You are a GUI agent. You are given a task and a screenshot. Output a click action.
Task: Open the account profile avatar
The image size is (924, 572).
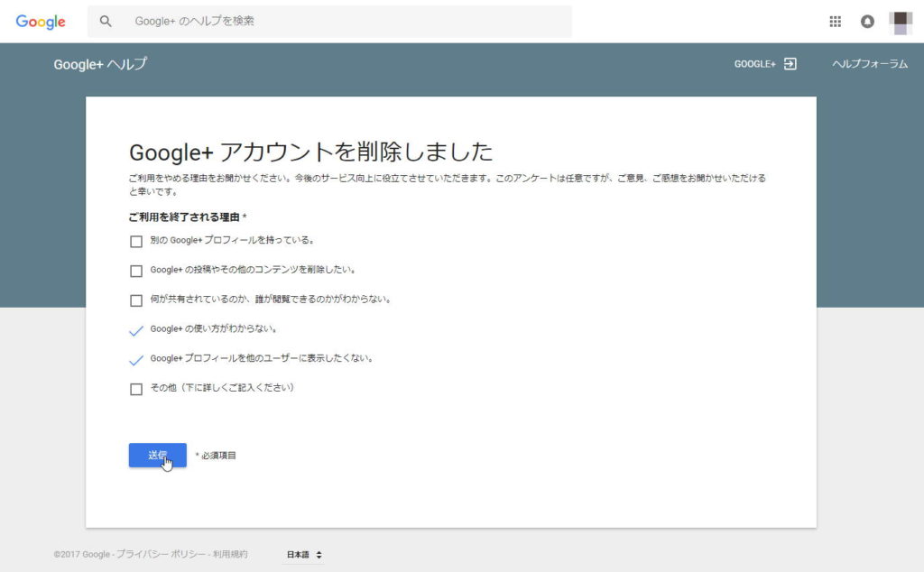coord(901,23)
